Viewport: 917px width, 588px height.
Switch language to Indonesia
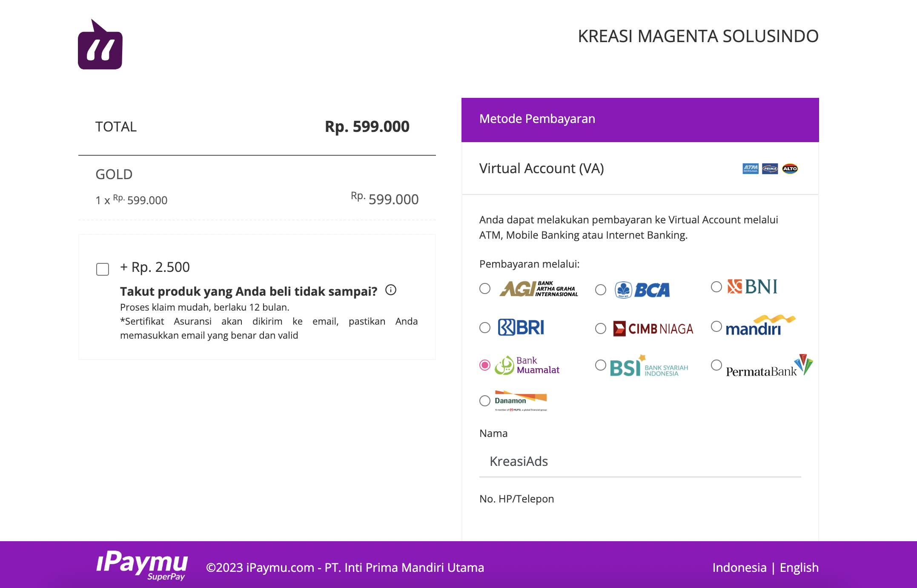(x=739, y=568)
